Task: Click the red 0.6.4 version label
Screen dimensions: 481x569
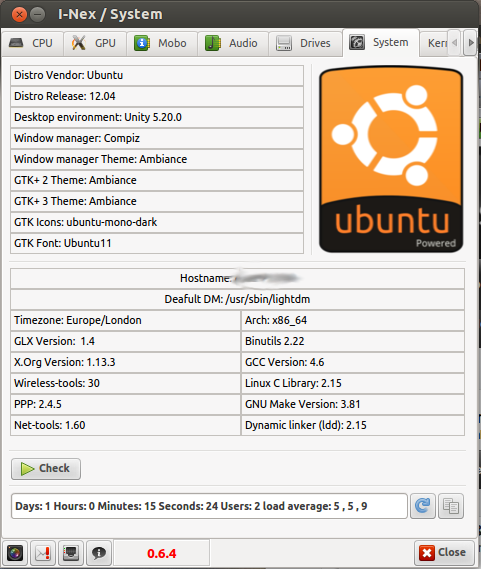Action: tap(162, 553)
